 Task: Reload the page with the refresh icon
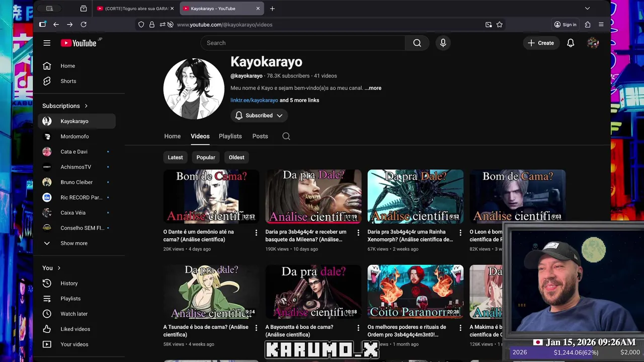point(84,25)
